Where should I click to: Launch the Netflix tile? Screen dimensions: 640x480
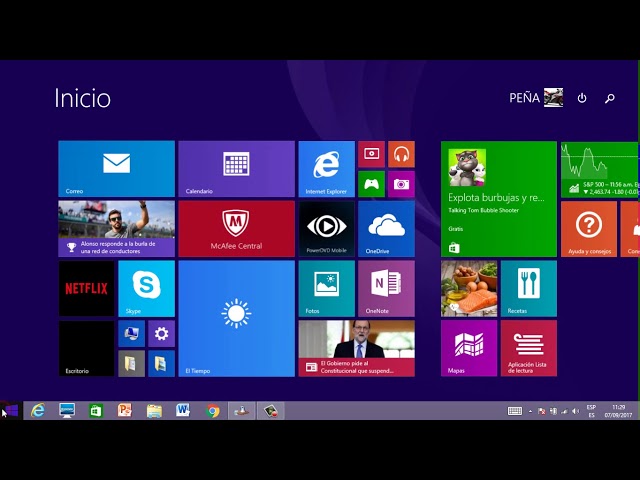87,289
